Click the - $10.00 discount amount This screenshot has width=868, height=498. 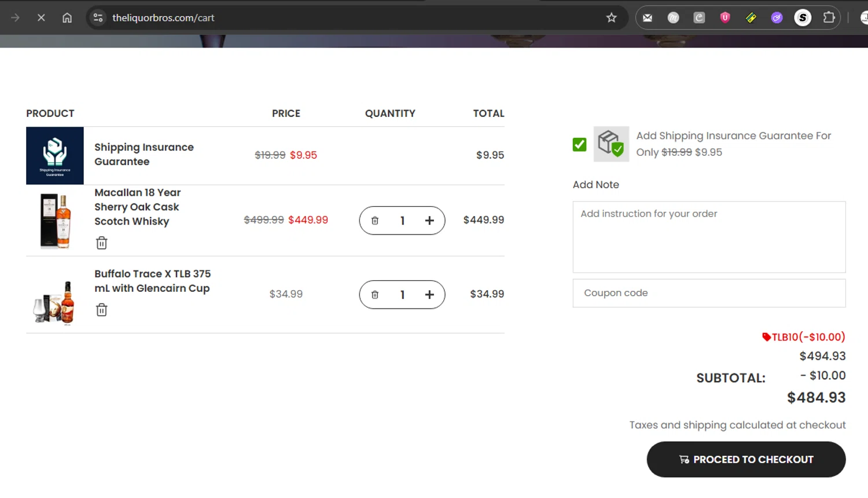click(x=823, y=376)
